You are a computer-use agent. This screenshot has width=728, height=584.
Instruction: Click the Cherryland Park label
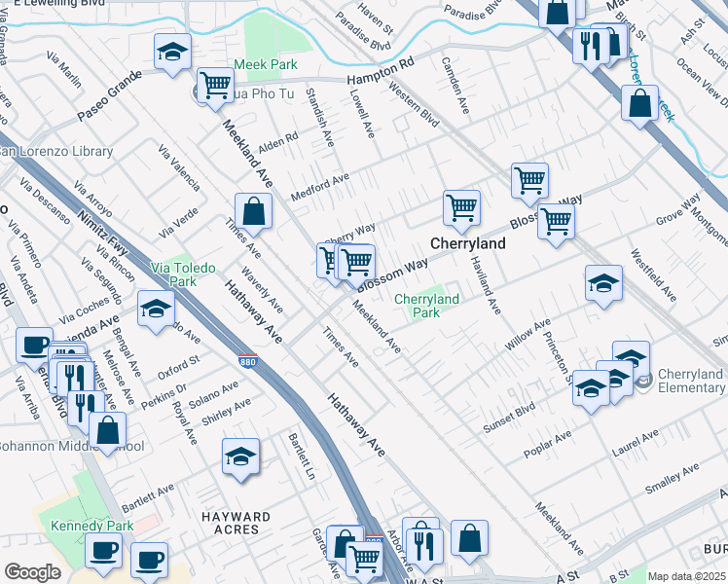[x=426, y=306]
